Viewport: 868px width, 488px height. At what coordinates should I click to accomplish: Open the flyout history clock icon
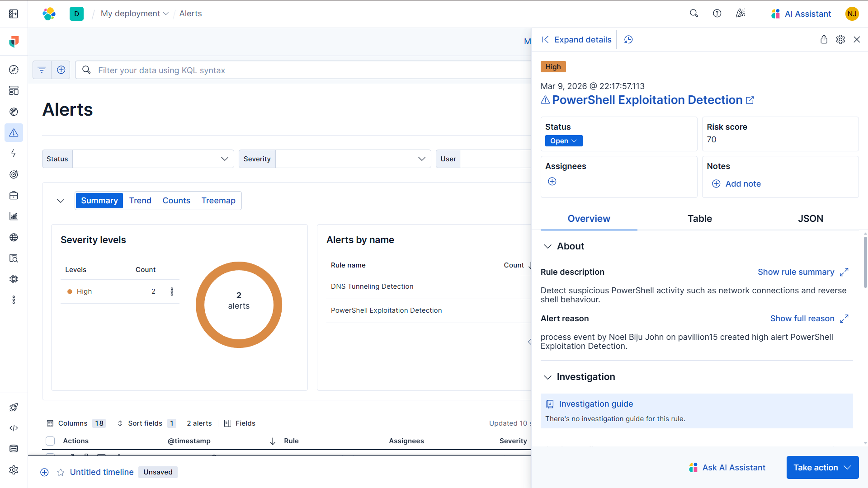coord(628,40)
